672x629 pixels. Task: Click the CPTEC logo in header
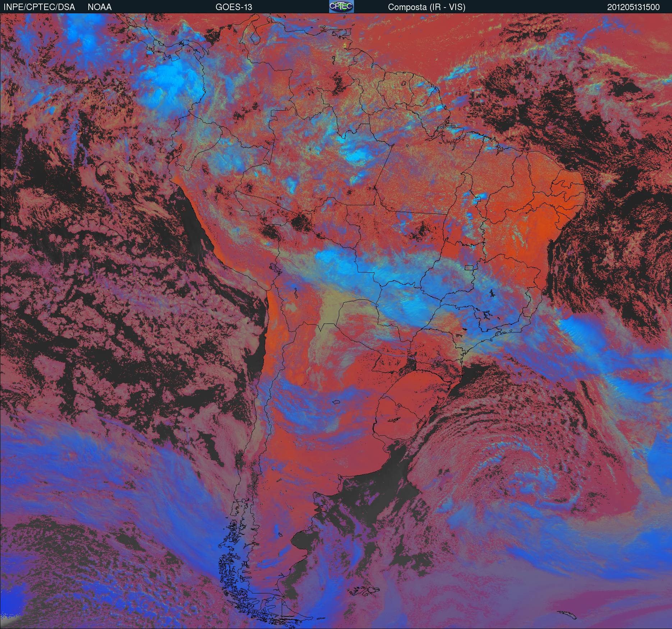coord(341,6)
